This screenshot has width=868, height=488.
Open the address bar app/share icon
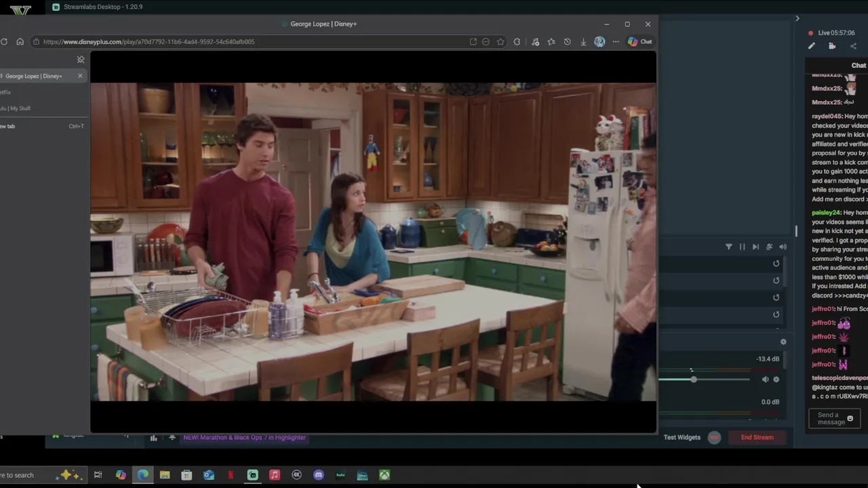coord(473,42)
